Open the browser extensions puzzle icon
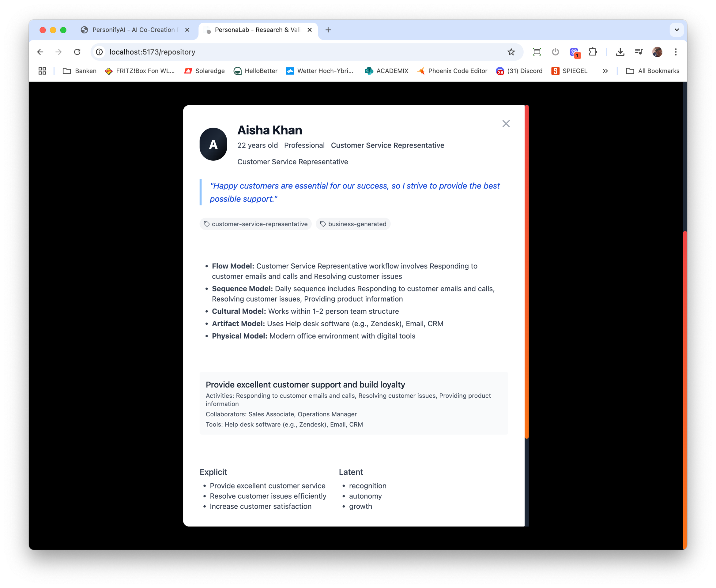 593,52
